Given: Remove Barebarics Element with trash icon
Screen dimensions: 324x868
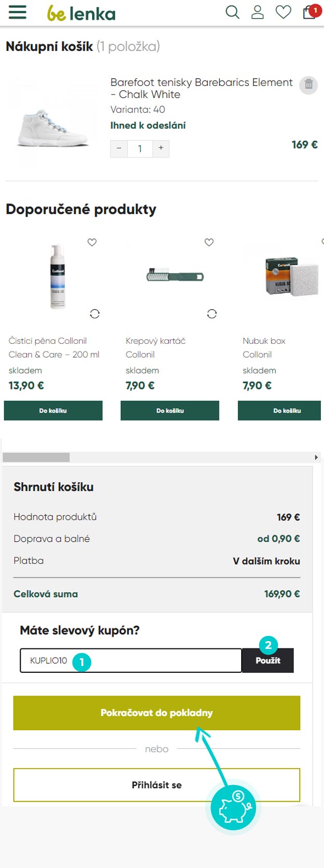Looking at the screenshot, I should pos(308,84).
